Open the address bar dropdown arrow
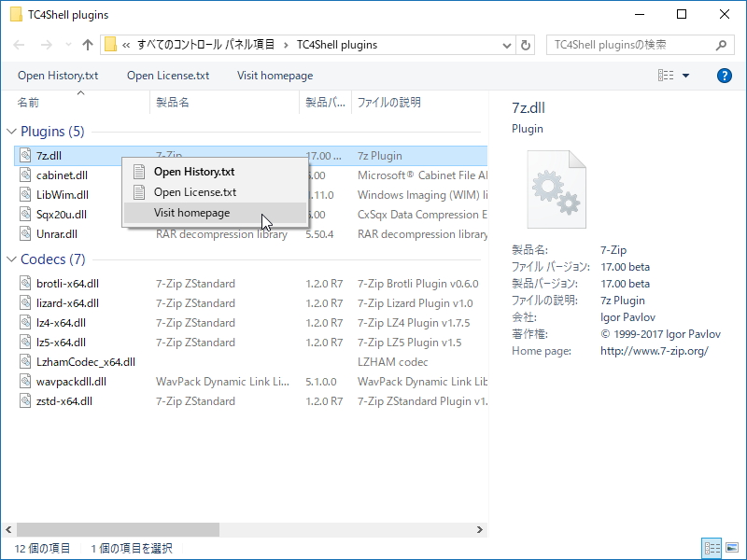 505,45
